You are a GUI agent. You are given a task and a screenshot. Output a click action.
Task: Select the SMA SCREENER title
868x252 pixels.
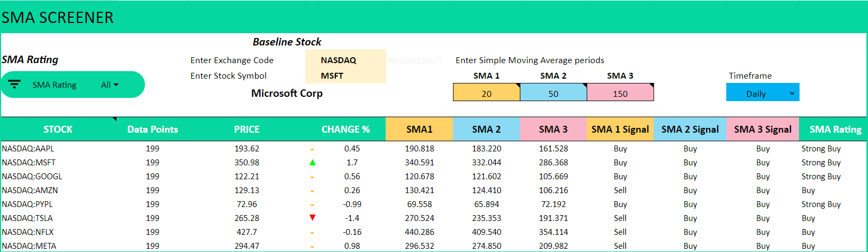point(57,18)
